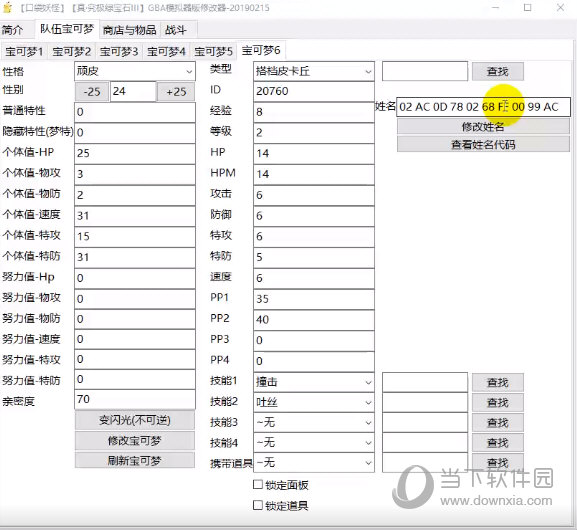
Task: Click the 努力值-Hp input field
Action: pos(135,278)
